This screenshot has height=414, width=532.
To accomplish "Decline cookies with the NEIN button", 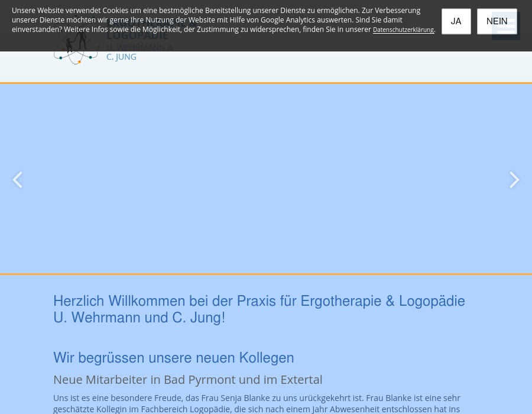I will tap(497, 21).
